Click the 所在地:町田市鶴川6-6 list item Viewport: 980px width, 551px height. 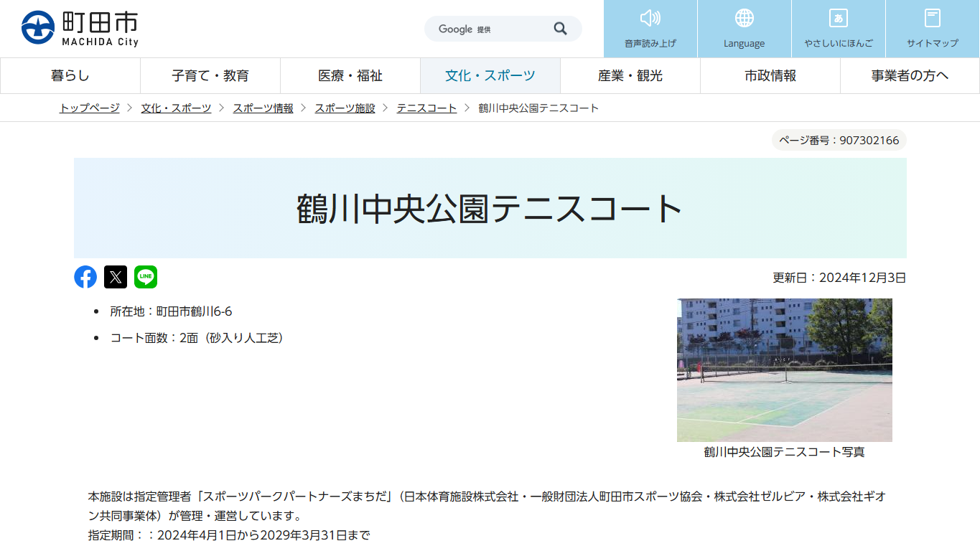point(171,311)
